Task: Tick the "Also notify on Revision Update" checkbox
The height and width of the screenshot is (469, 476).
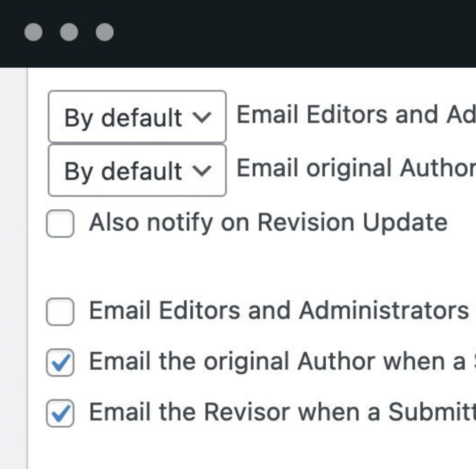Action: [60, 224]
